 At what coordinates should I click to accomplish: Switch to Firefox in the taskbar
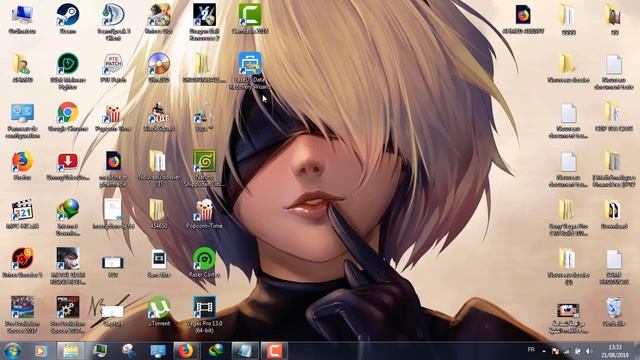186,351
